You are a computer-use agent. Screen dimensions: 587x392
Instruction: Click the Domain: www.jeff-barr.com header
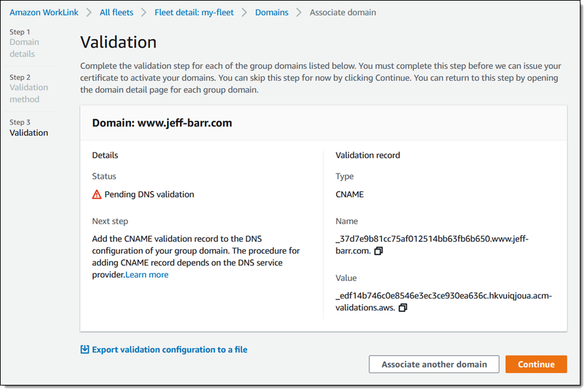coord(162,123)
